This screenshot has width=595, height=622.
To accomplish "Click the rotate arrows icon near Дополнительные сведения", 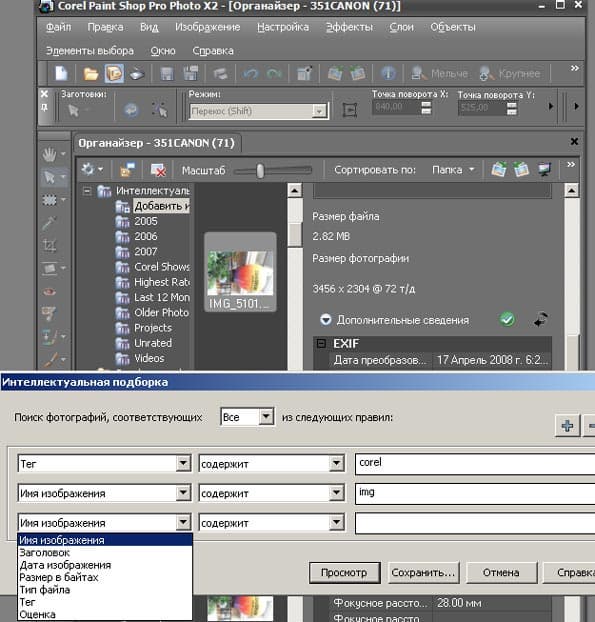I will click(540, 319).
